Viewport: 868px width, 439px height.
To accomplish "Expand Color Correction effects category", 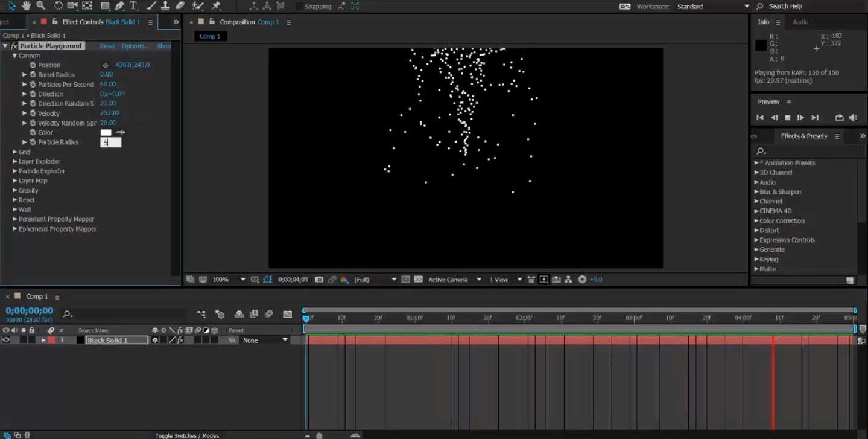I will tap(756, 221).
